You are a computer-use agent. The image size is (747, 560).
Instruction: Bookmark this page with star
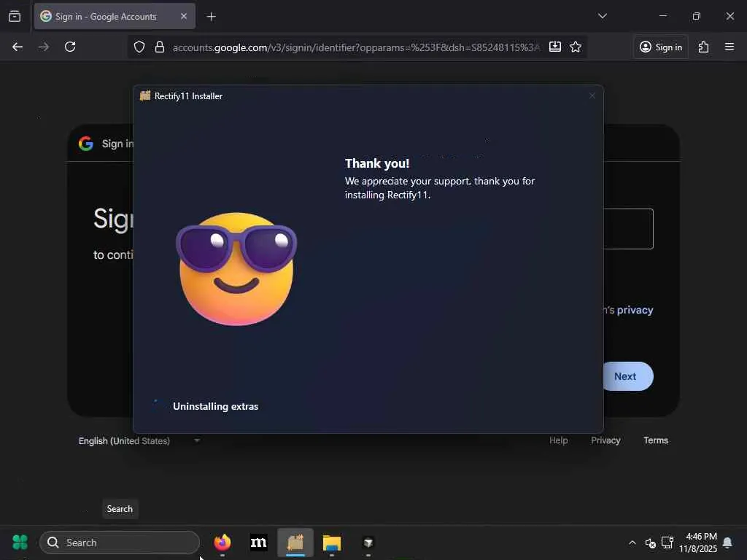coord(576,47)
